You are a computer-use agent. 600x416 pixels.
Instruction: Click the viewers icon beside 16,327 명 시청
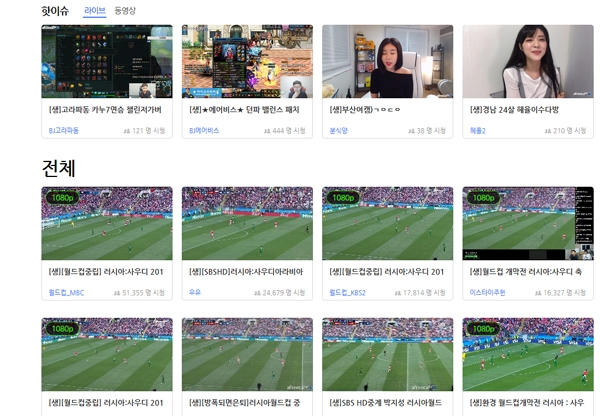coord(538,293)
